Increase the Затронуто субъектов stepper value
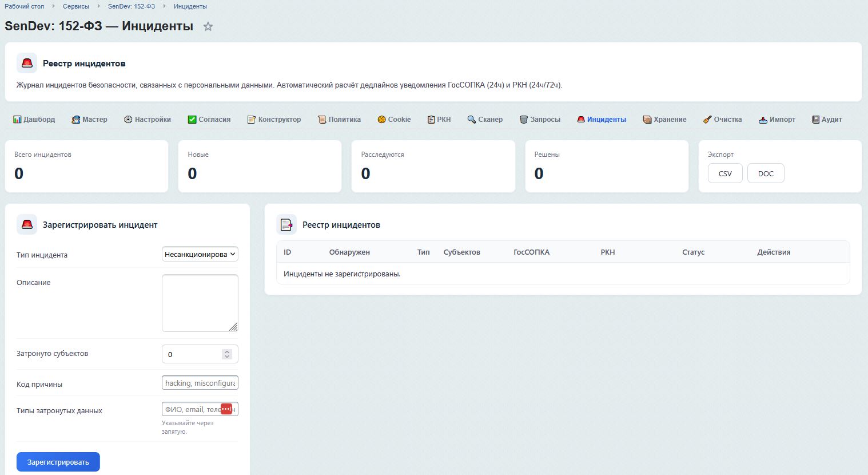This screenshot has width=868, height=475. (227, 351)
